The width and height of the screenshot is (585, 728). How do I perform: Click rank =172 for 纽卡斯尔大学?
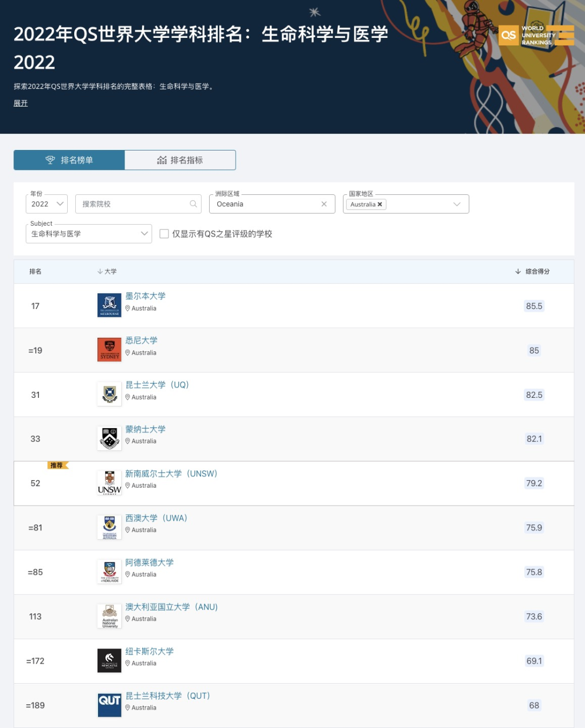point(35,661)
